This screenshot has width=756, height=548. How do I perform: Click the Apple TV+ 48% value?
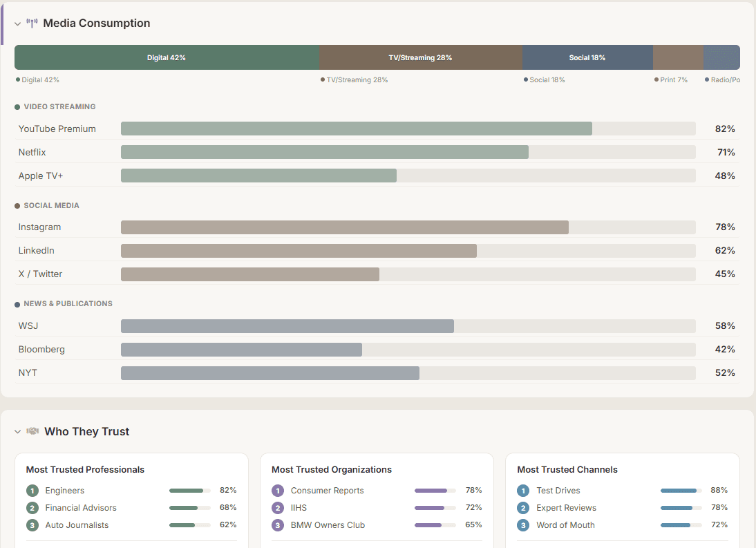(725, 176)
